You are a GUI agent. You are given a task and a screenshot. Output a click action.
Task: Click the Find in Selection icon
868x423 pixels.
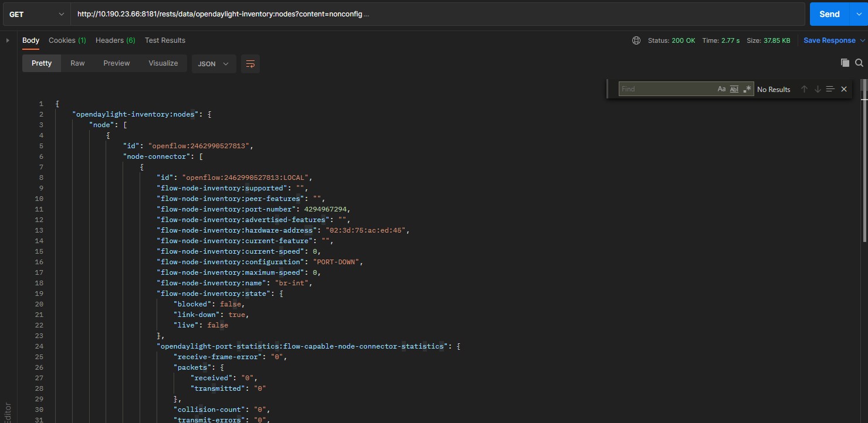pyautogui.click(x=830, y=89)
